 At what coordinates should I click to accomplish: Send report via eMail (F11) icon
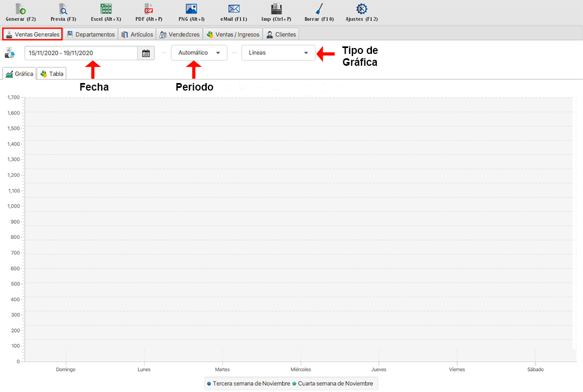tap(234, 9)
